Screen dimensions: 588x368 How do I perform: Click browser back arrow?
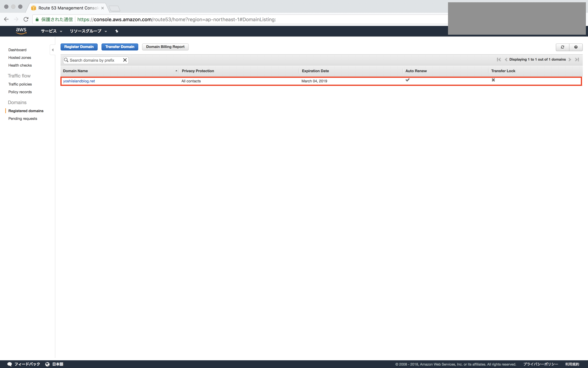pyautogui.click(x=6, y=19)
